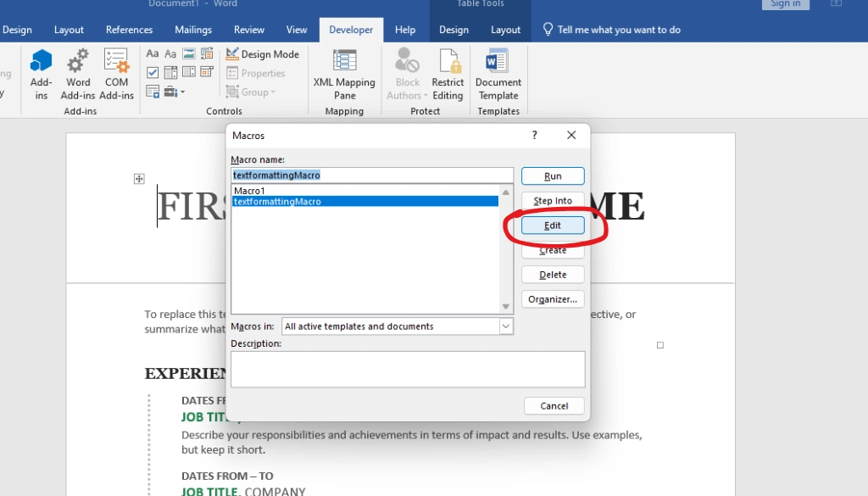Click the table move handle
Image resolution: width=868 pixels, height=496 pixels.
point(139,179)
